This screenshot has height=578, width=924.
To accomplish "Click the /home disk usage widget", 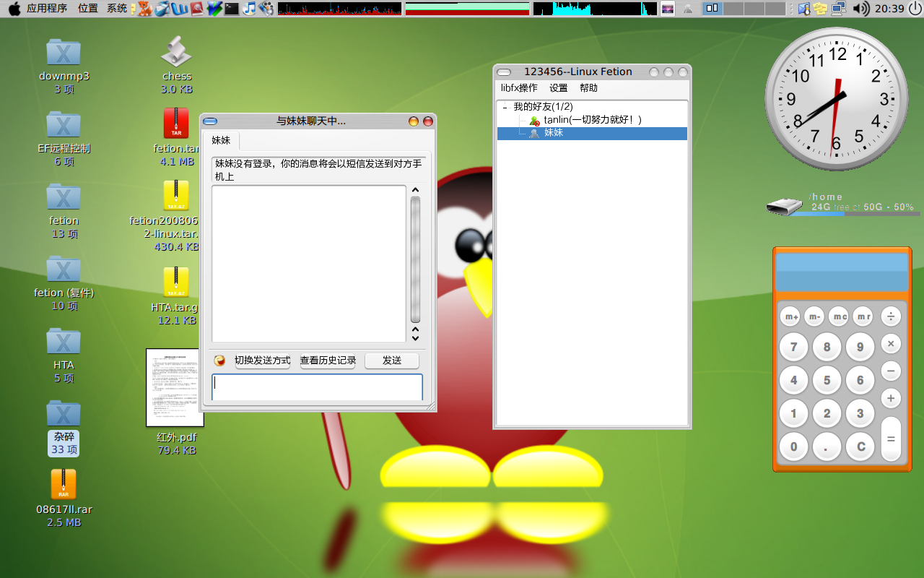I will [x=843, y=204].
